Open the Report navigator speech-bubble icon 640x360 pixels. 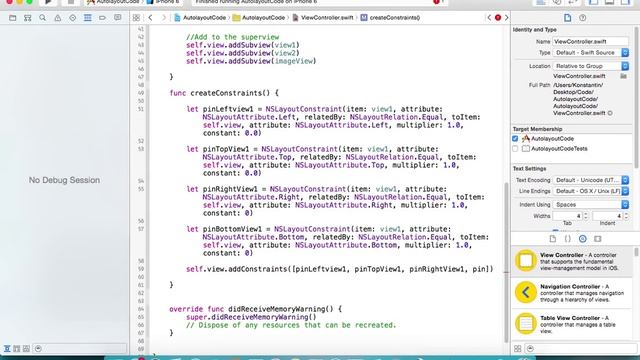click(118, 18)
